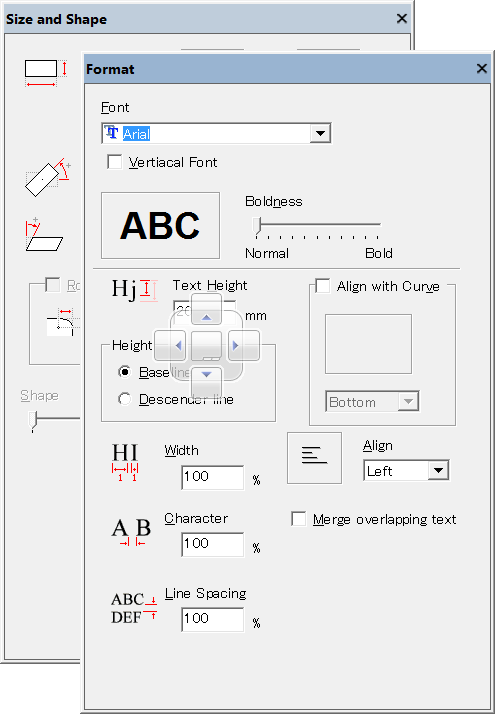This screenshot has width=495, height=714.
Task: Click the slant skew parallelogram icon
Action: pyautogui.click(x=44, y=235)
